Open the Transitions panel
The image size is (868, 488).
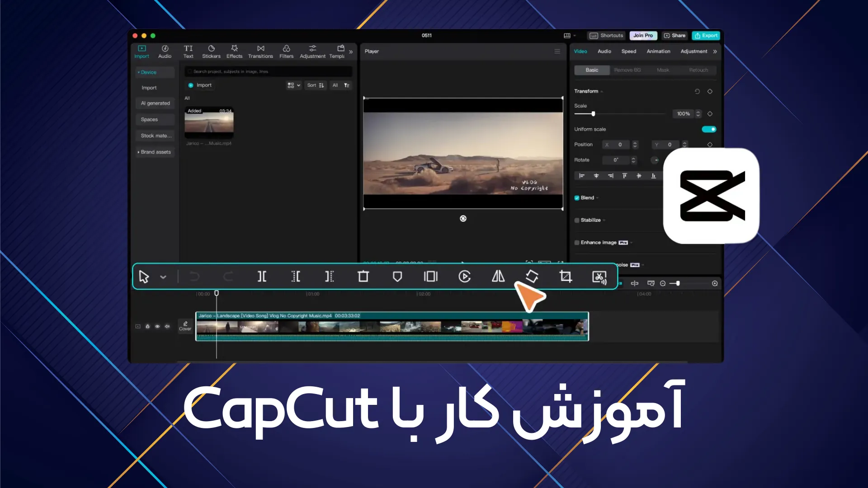click(x=260, y=51)
